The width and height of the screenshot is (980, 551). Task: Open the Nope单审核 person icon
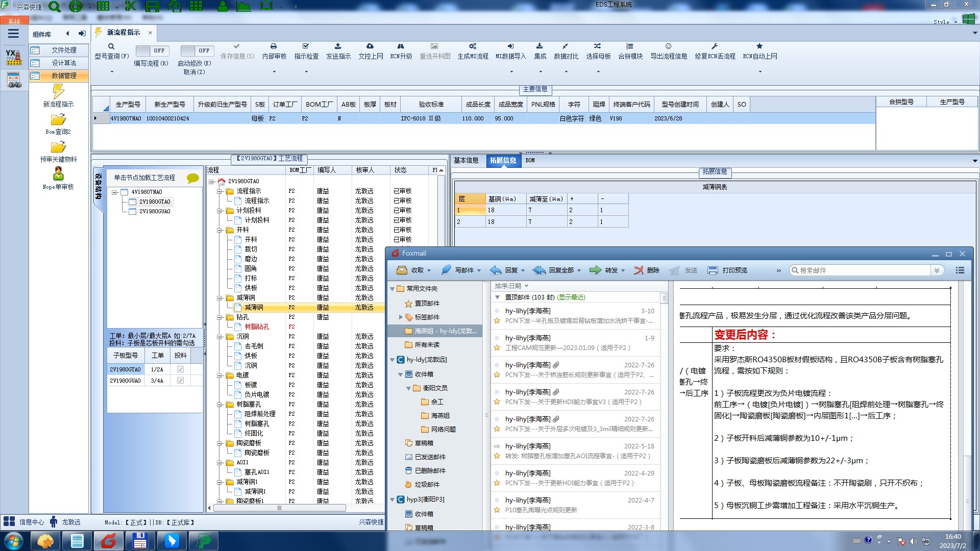[x=58, y=174]
